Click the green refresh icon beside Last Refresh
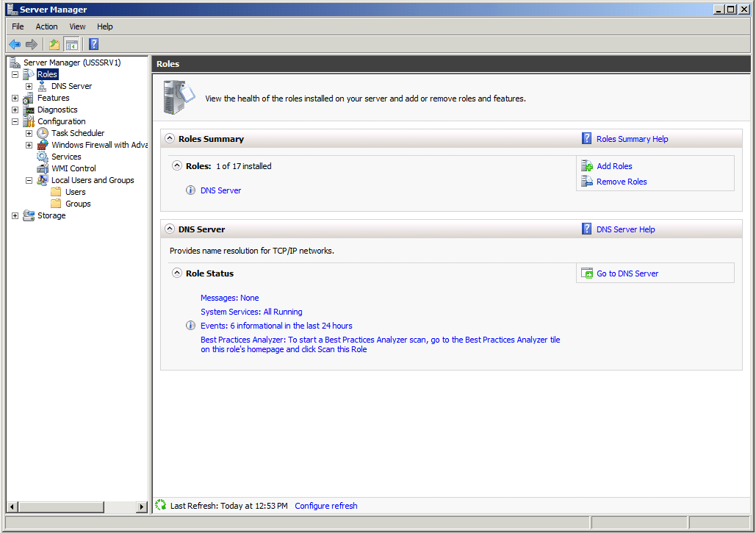756x533 pixels. (x=161, y=505)
